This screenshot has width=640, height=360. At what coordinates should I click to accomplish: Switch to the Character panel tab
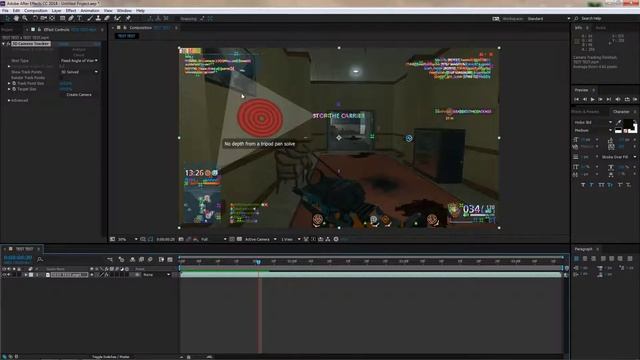621,111
